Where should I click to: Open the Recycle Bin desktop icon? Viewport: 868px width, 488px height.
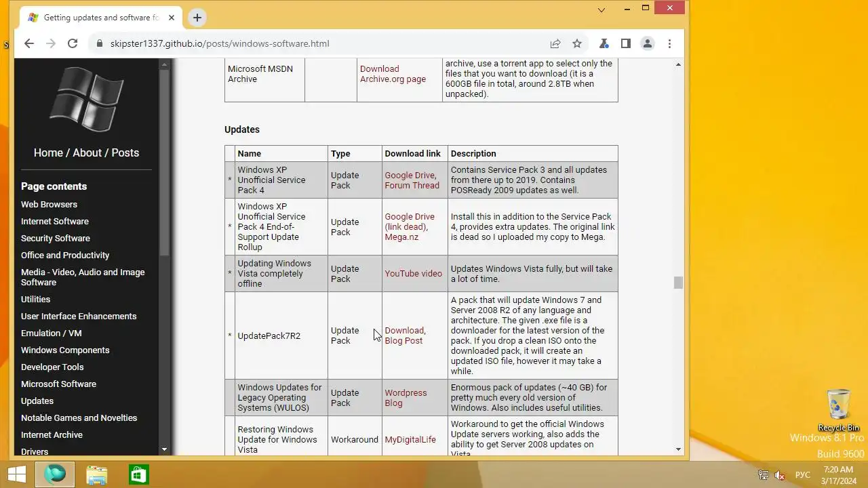point(839,410)
